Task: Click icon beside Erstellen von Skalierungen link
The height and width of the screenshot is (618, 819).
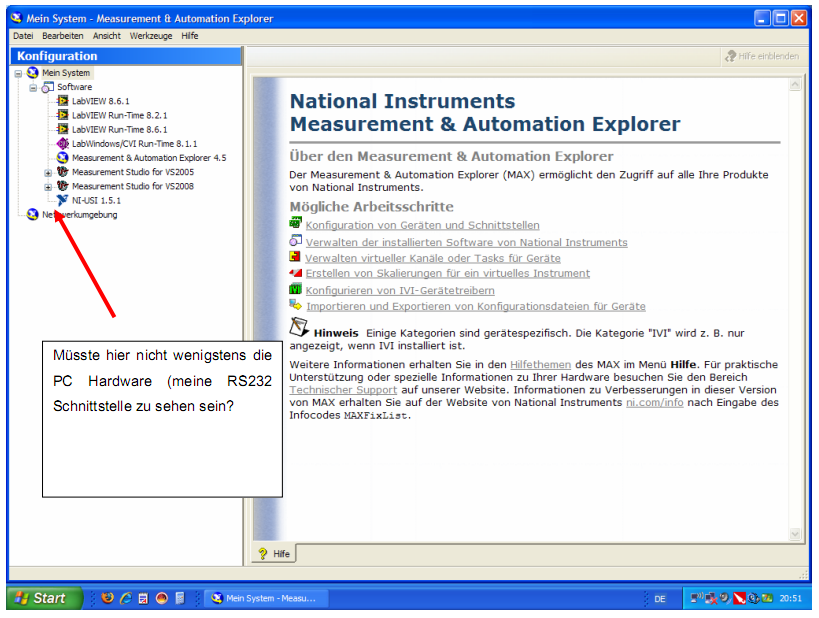Action: pos(296,273)
